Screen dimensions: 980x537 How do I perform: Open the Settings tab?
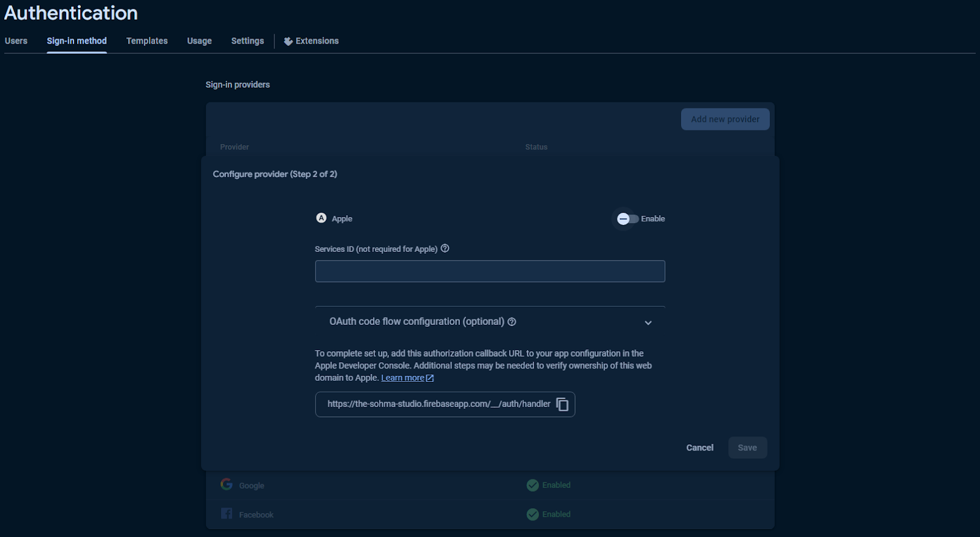[247, 41]
